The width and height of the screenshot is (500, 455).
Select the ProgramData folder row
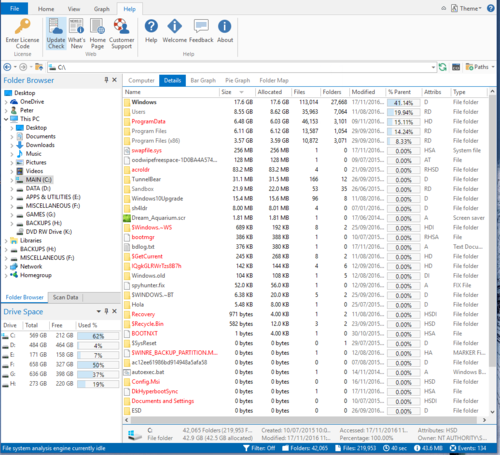tap(305, 121)
